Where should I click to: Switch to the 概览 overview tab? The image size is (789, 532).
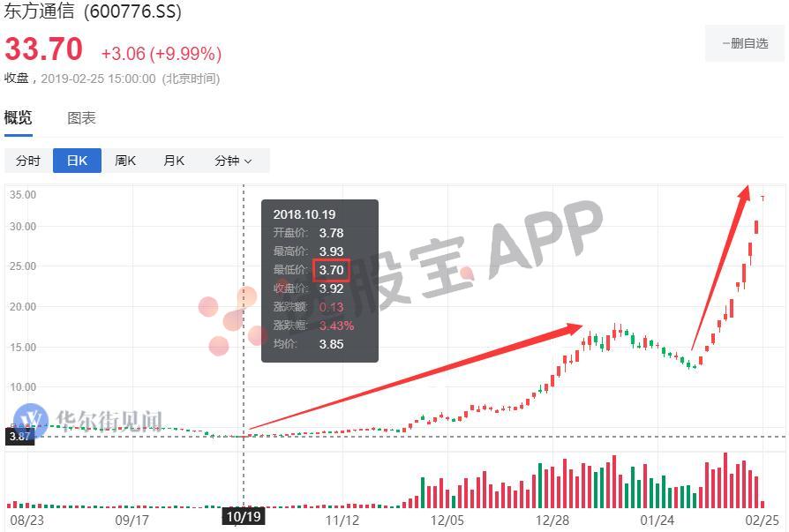click(x=19, y=118)
